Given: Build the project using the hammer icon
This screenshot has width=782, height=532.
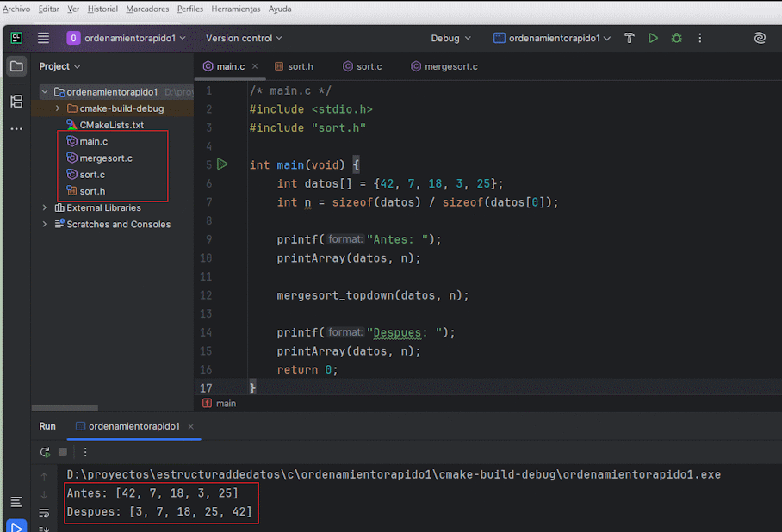Looking at the screenshot, I should (629, 38).
